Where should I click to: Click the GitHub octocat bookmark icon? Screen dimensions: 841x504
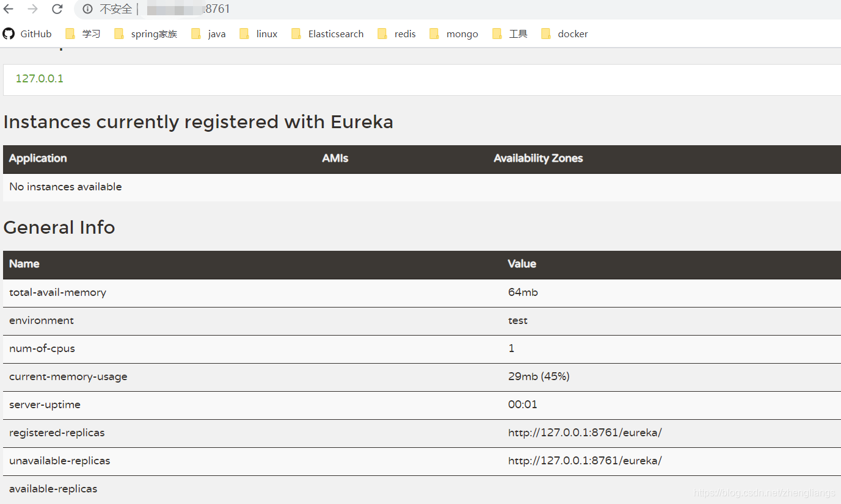pos(9,34)
